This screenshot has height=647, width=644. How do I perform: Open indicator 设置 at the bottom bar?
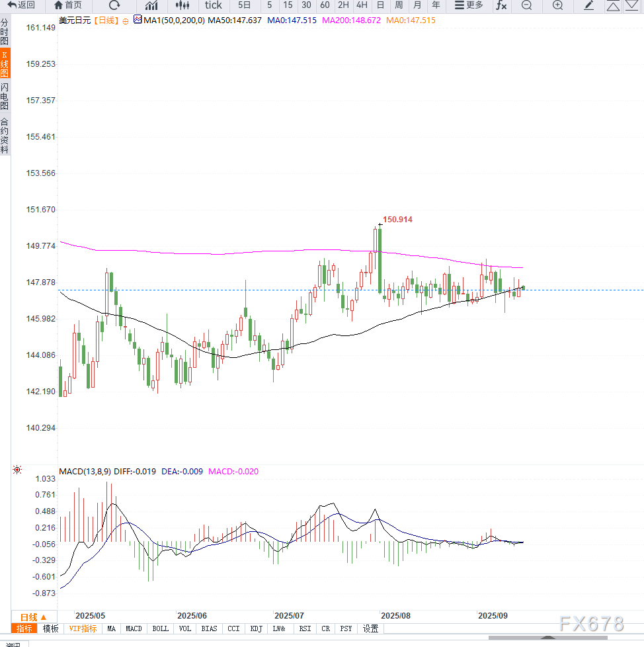[x=370, y=628]
